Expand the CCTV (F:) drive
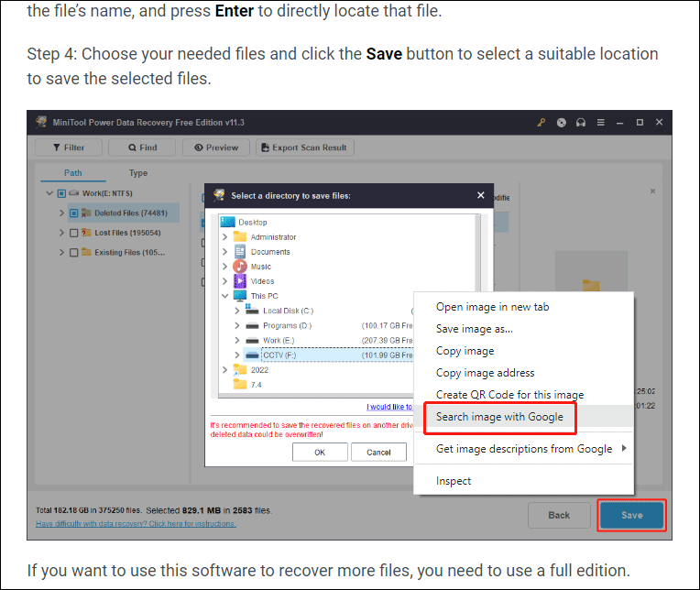The height and width of the screenshot is (590, 700). pos(237,355)
